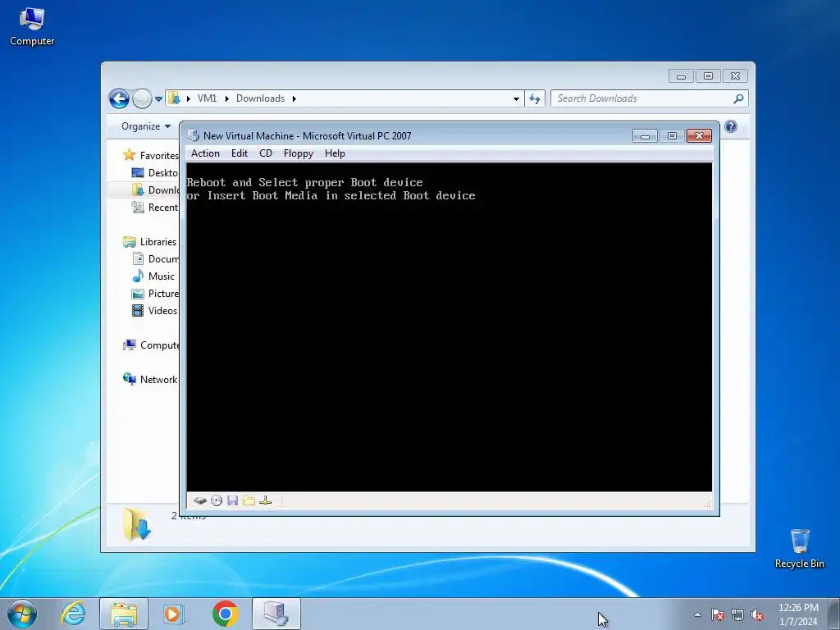Click the Virtual PC title bar icon

click(194, 135)
